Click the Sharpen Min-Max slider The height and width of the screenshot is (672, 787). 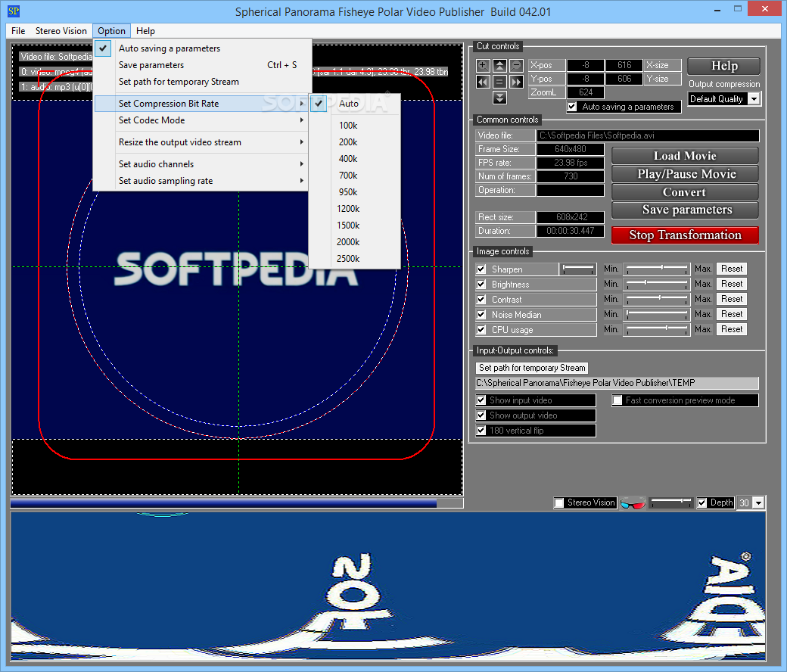657,269
